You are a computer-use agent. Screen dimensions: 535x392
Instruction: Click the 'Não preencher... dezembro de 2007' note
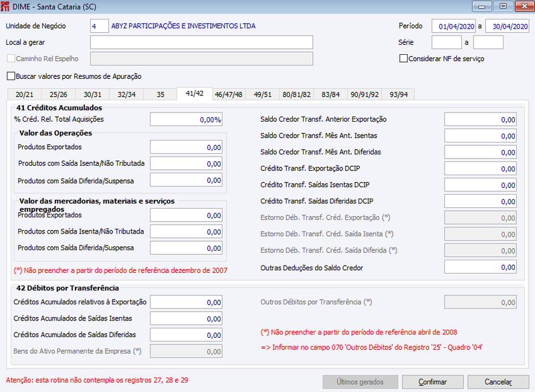[120, 270]
